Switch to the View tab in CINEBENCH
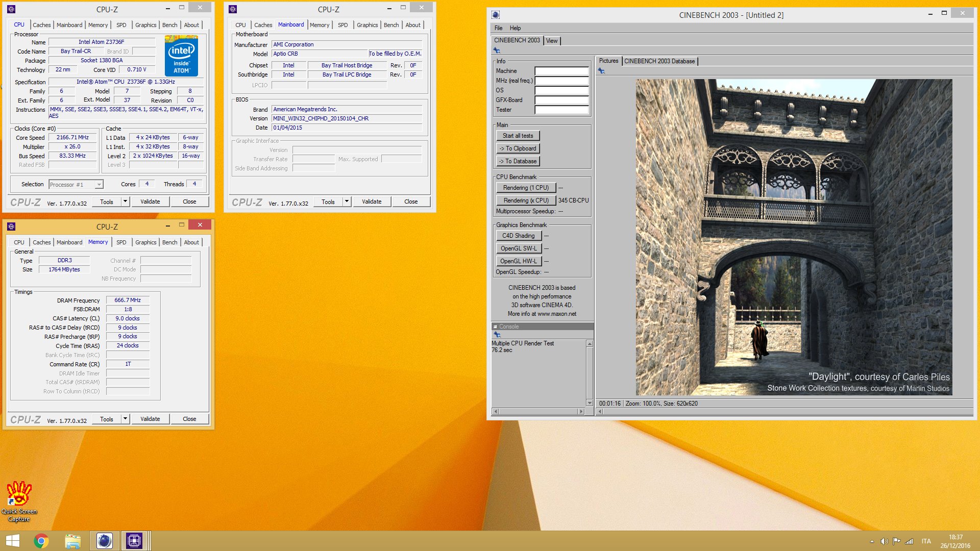 (552, 41)
